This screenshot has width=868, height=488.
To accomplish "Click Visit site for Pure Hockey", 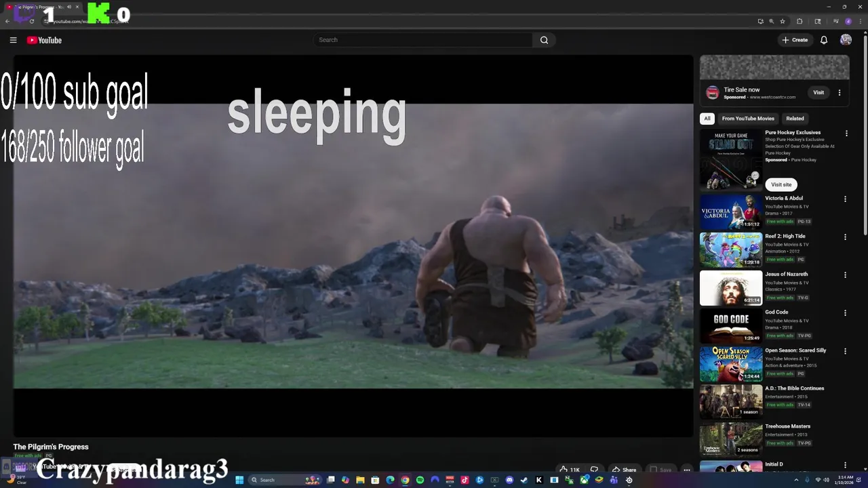I will pyautogui.click(x=781, y=184).
